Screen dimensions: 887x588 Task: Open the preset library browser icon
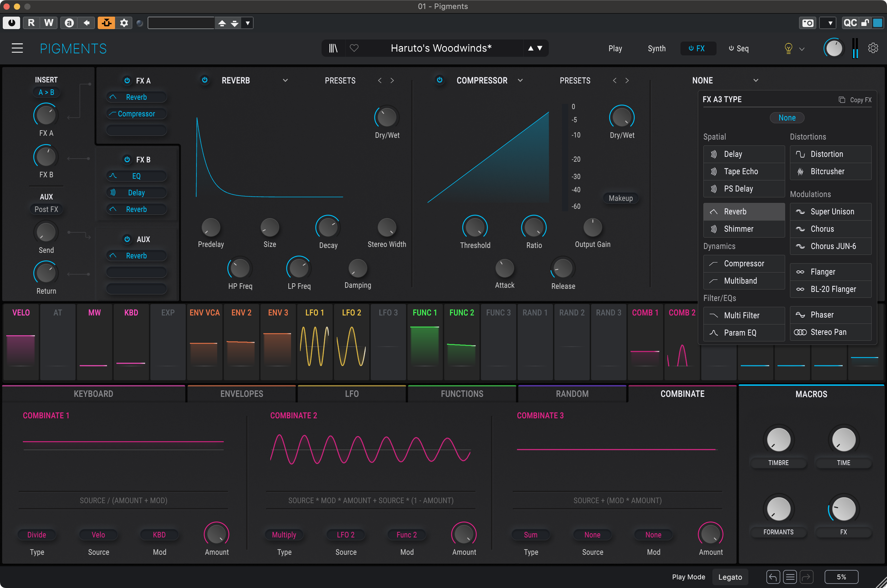pos(333,48)
